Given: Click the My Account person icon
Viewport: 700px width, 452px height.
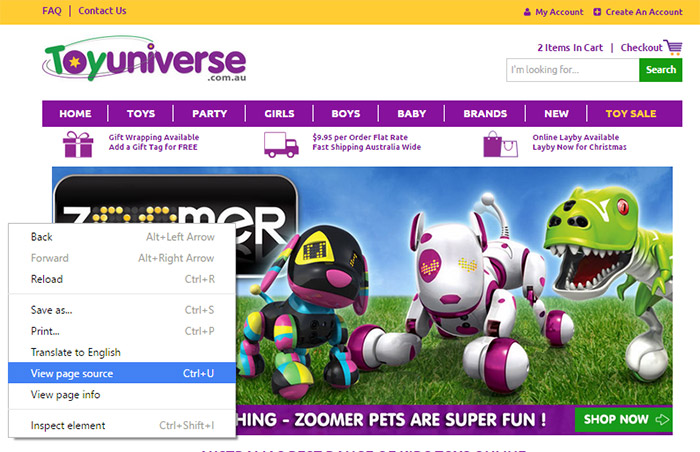Looking at the screenshot, I should pyautogui.click(x=527, y=12).
